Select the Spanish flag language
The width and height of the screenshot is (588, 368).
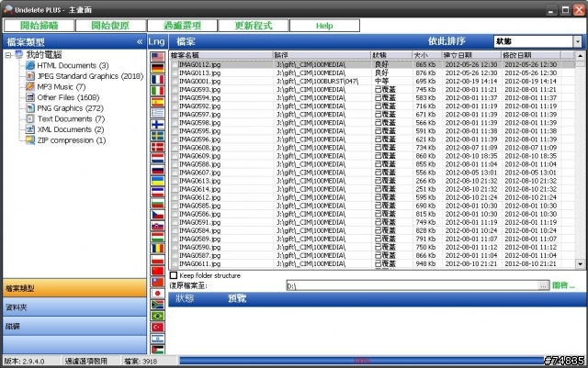(157, 102)
